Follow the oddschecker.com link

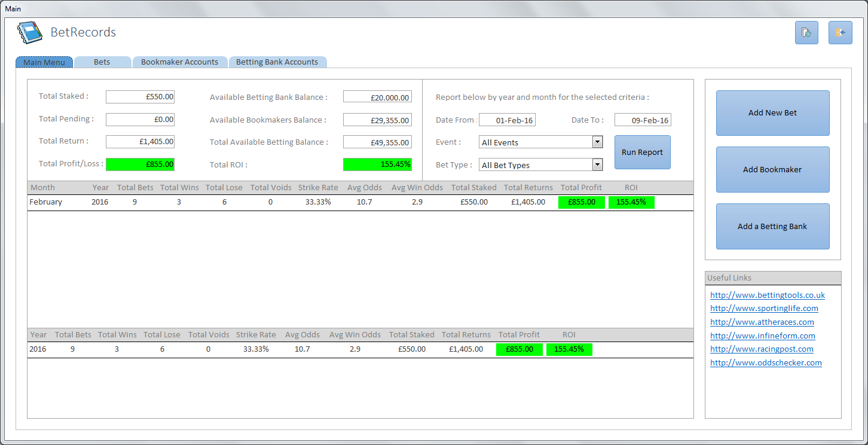click(766, 363)
